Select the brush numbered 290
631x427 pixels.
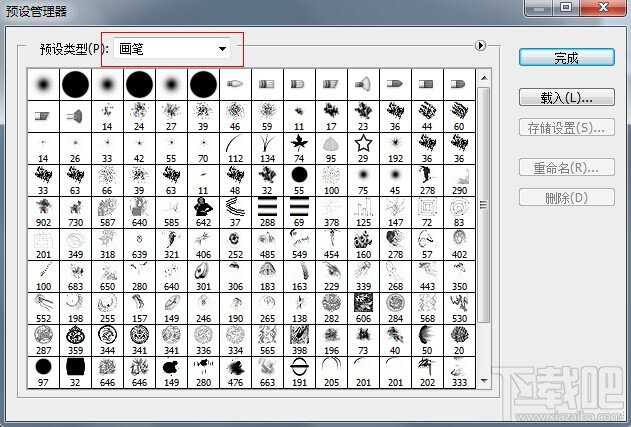coord(460,180)
